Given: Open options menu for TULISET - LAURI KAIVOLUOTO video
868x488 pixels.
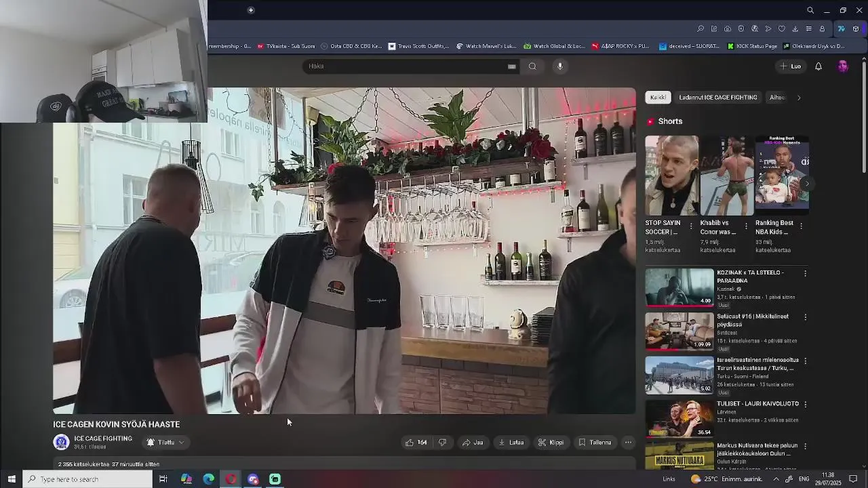Looking at the screenshot, I should click(806, 404).
